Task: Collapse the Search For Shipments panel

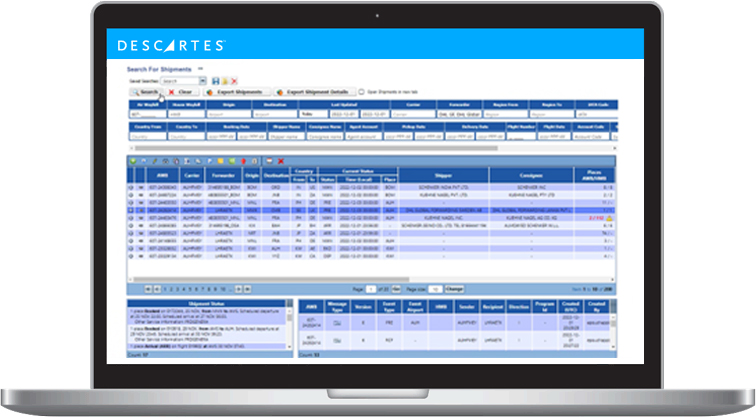Action: tap(200, 68)
